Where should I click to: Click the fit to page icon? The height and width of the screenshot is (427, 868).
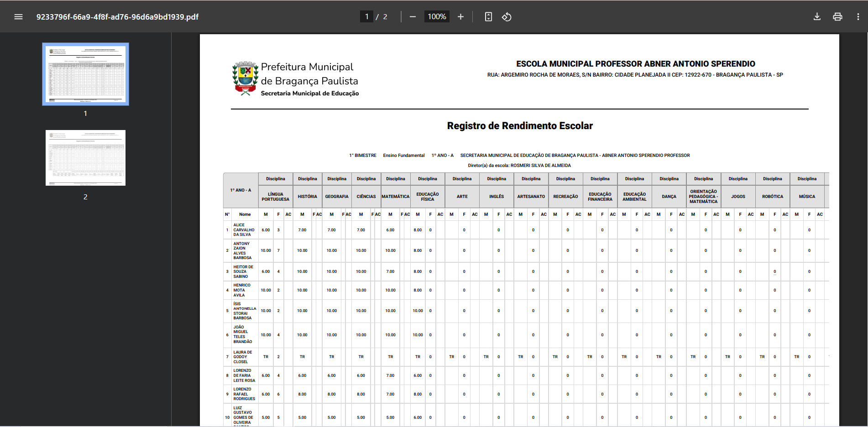click(488, 17)
